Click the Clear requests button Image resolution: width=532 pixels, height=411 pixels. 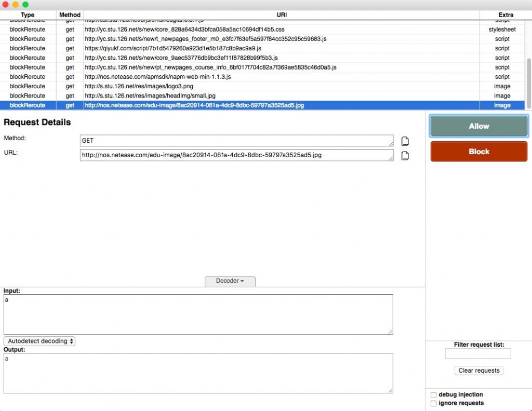(x=478, y=371)
